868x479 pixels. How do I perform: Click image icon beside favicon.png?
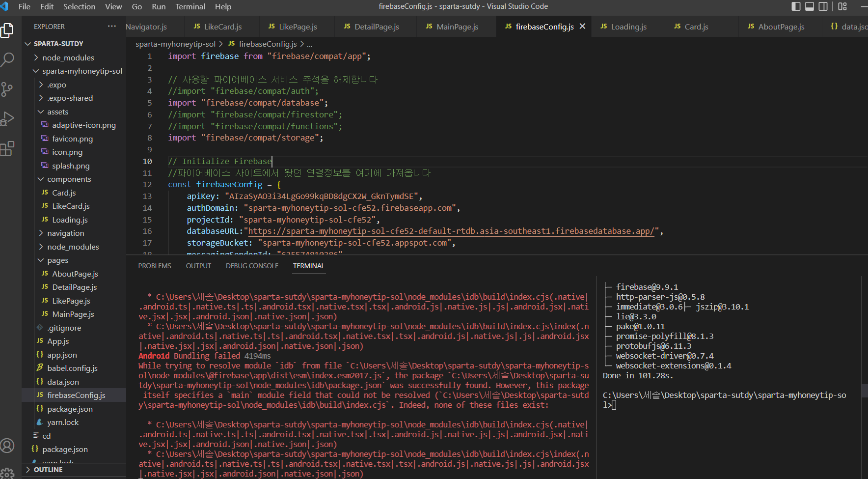(x=45, y=139)
